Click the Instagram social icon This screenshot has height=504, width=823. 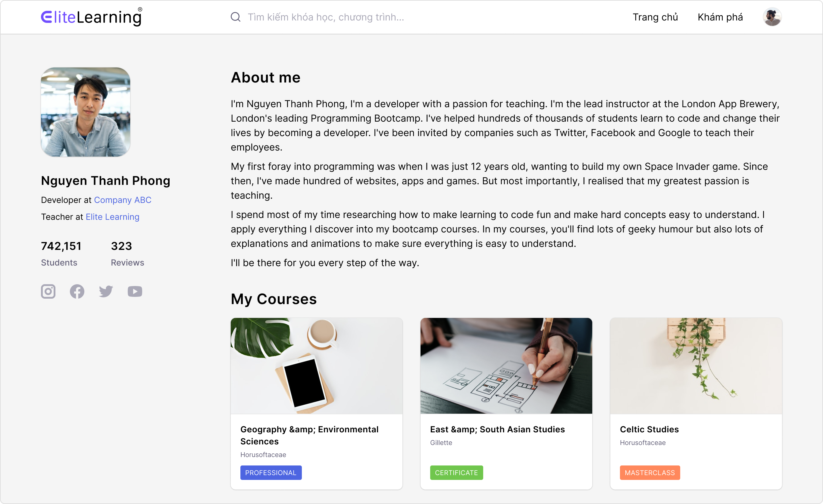pyautogui.click(x=48, y=291)
